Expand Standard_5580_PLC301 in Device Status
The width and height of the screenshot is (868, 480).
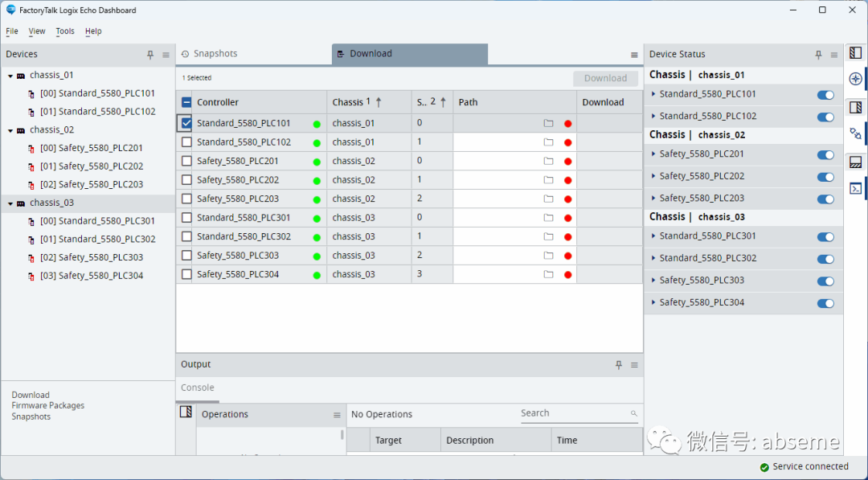[x=653, y=236]
